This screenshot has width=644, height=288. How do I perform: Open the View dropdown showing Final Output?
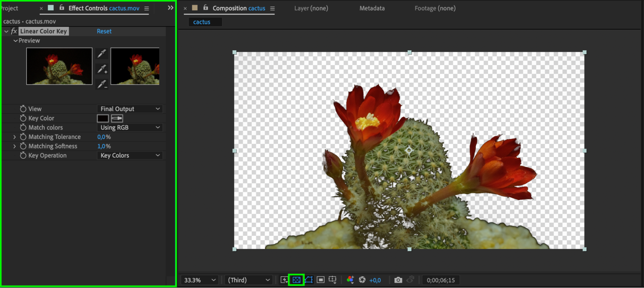[130, 109]
